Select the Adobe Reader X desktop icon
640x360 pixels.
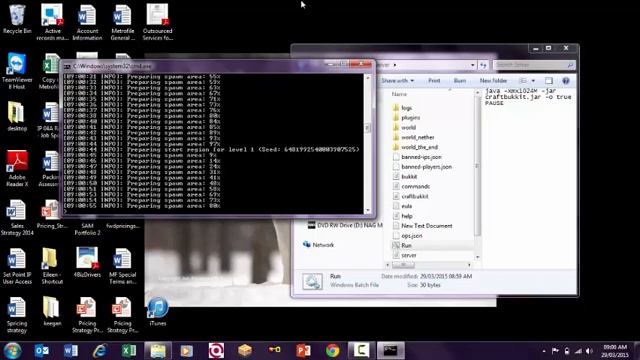point(17,169)
